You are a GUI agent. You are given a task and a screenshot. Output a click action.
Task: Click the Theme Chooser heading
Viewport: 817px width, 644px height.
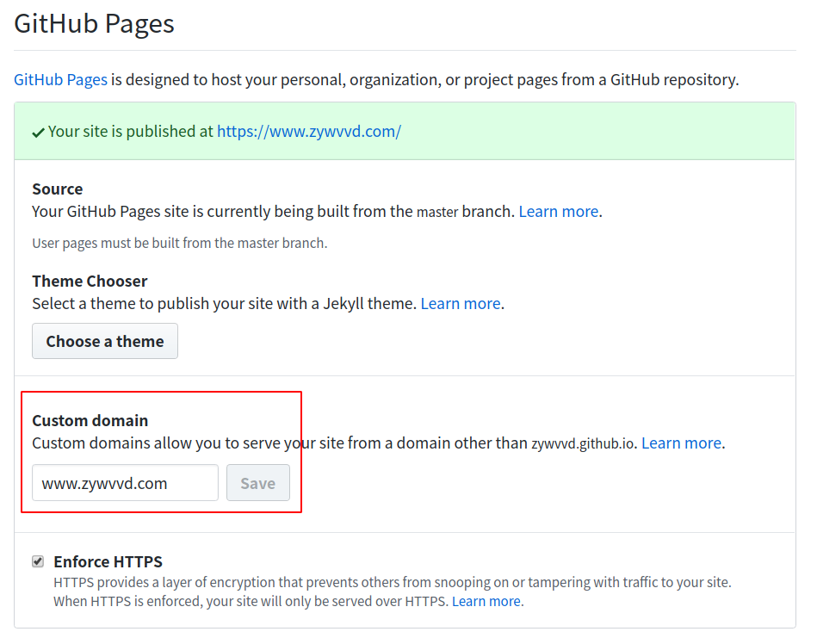pyautogui.click(x=90, y=281)
